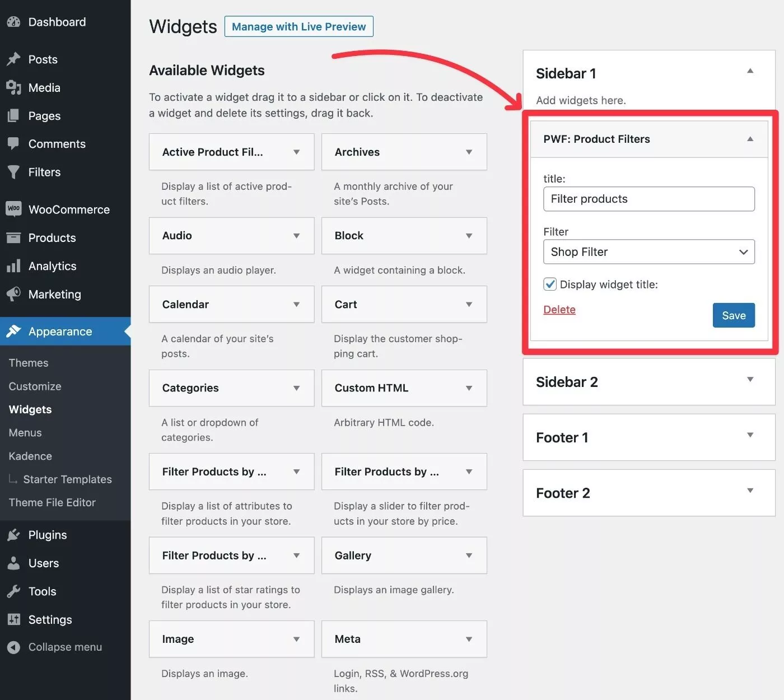
Task: Uncheck the Display widget title checkbox
Action: [550, 284]
